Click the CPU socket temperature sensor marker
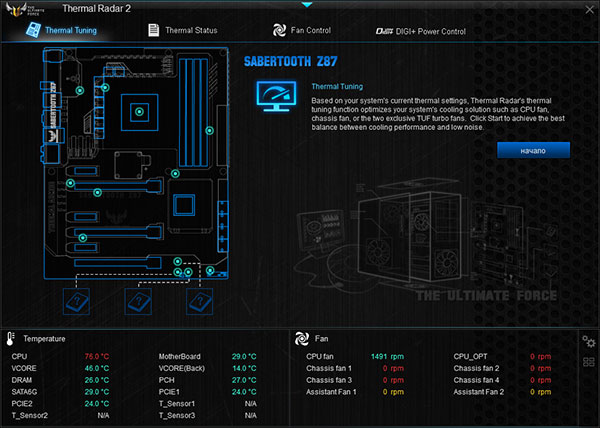 139,112
